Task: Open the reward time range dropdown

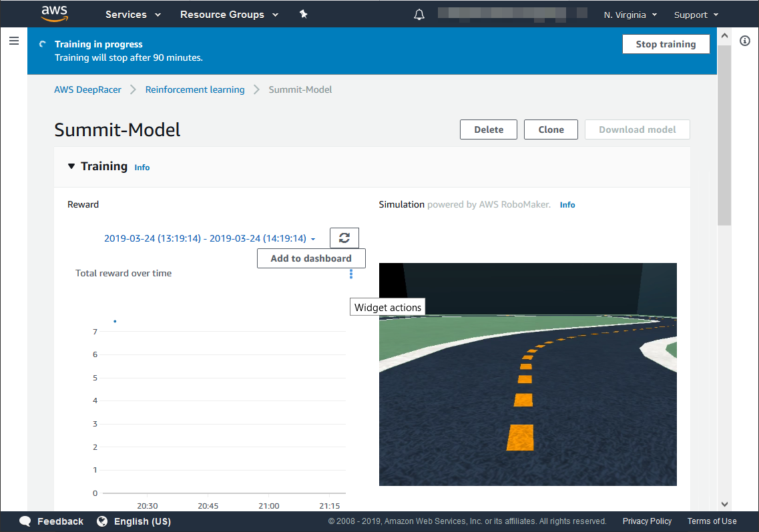Action: coord(210,238)
